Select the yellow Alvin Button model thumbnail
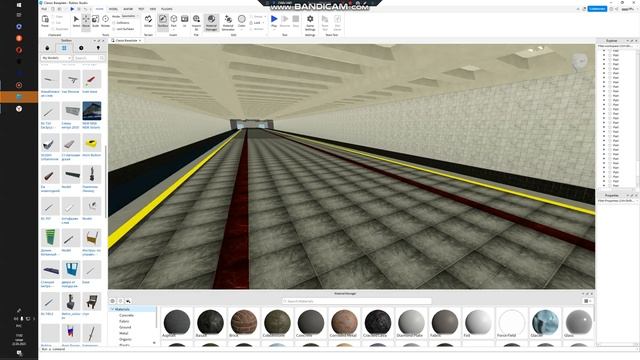 coord(91,143)
